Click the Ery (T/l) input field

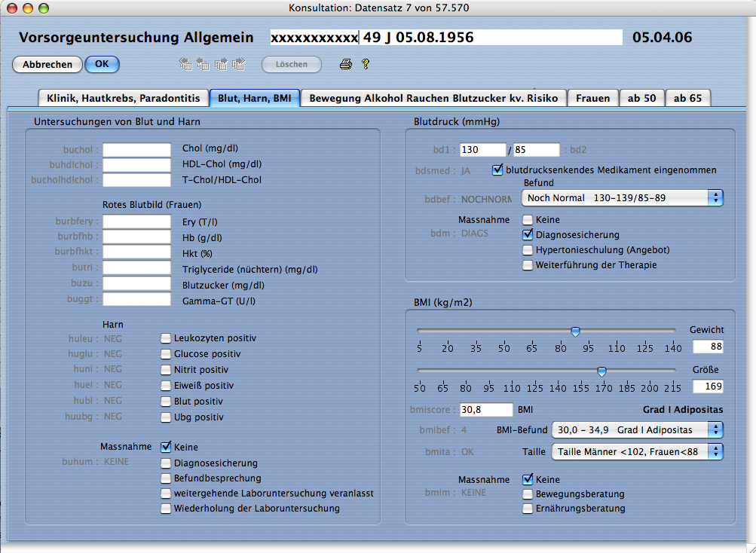136,222
